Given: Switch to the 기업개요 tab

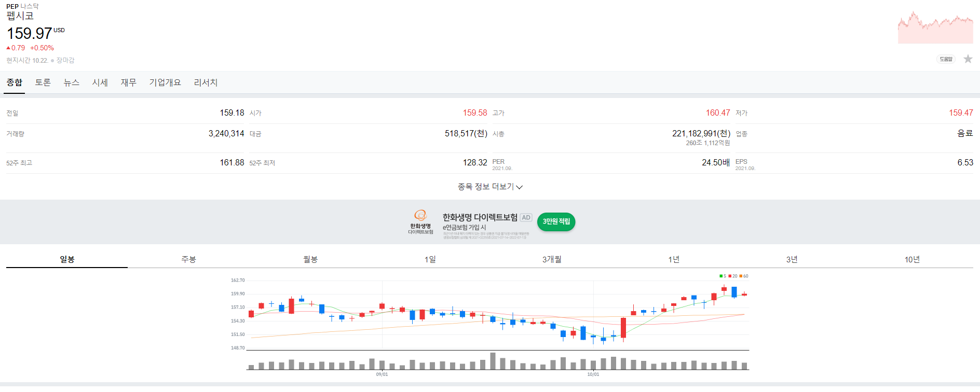Looking at the screenshot, I should point(165,82).
